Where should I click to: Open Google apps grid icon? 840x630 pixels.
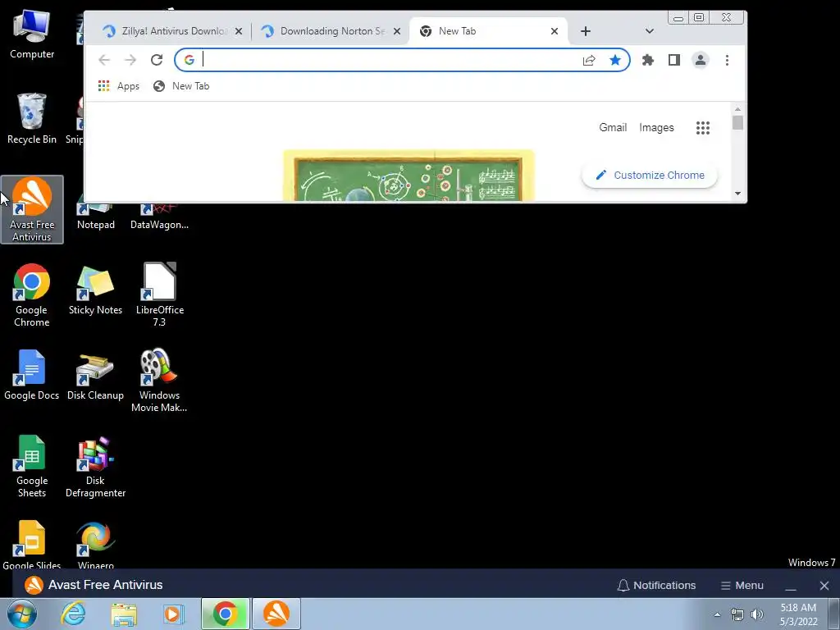coord(703,127)
